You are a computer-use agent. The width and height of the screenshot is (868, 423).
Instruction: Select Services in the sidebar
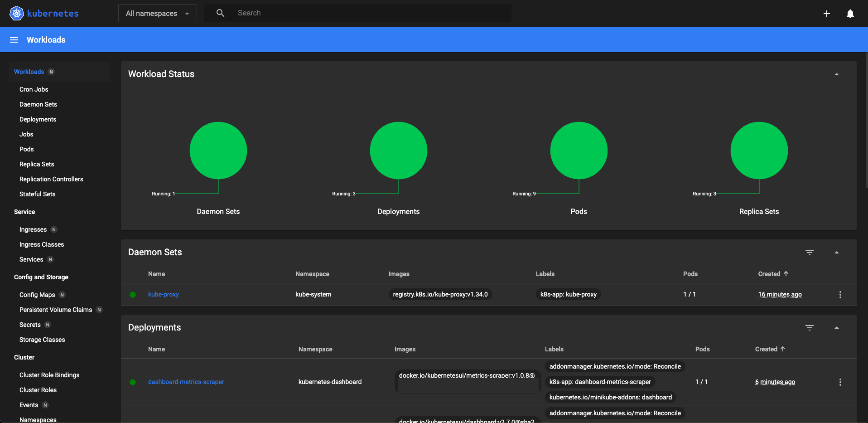31,259
